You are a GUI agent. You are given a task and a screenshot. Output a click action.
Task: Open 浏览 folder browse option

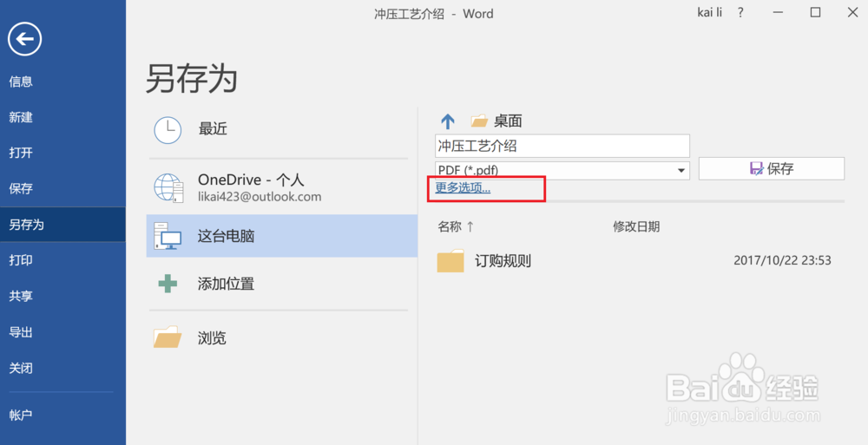[282, 337]
